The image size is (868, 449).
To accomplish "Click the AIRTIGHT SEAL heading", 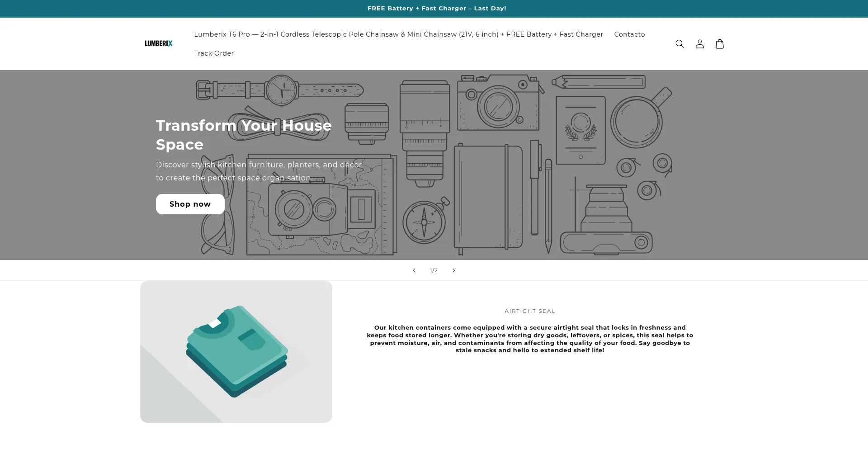I will (529, 311).
